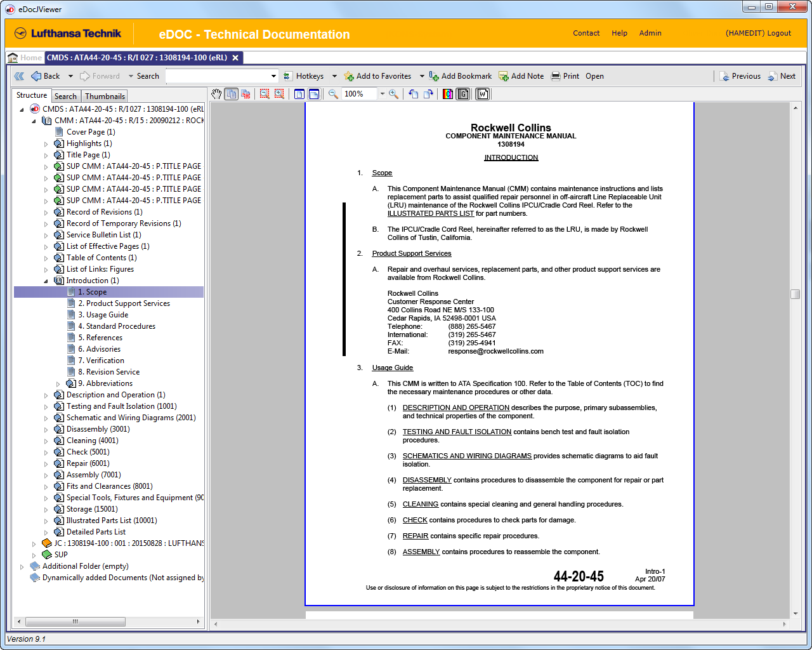Add a note to the document
812x650 pixels.
click(x=521, y=76)
